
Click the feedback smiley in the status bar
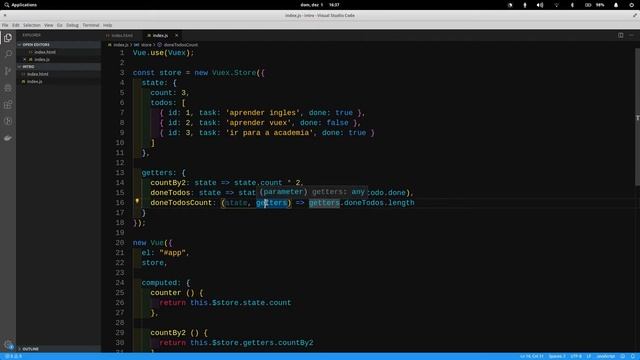click(x=623, y=356)
